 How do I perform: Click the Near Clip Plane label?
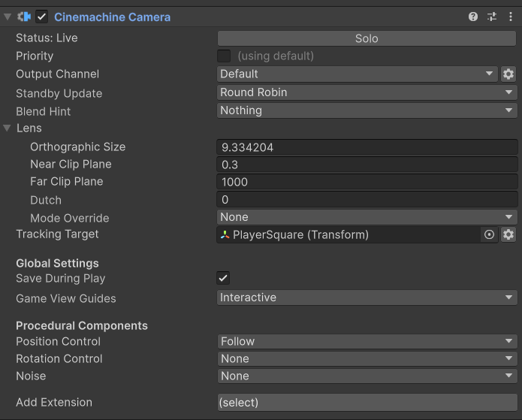pyautogui.click(x=71, y=165)
